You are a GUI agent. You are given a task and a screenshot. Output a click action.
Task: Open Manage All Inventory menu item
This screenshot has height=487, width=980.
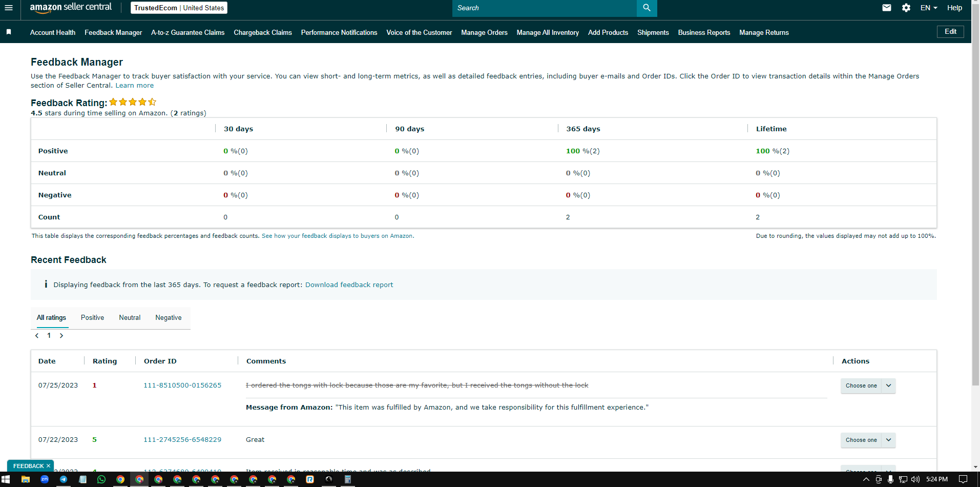coord(548,32)
